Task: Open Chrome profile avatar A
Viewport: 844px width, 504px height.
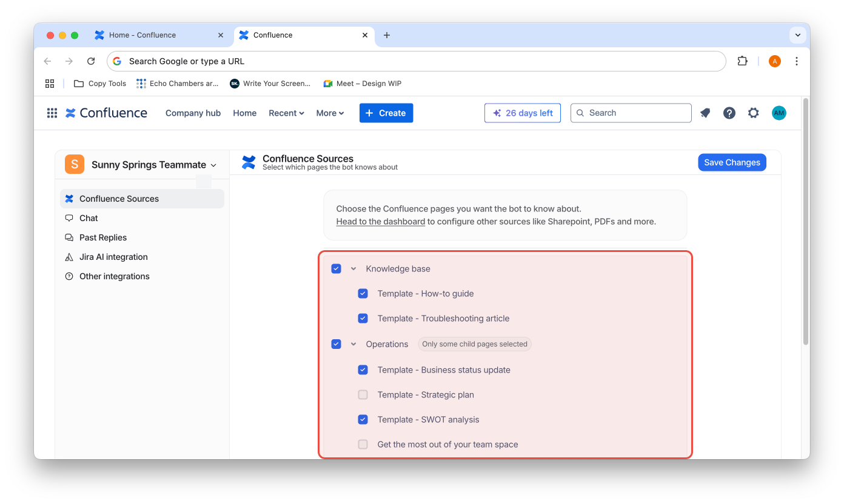Action: pyautogui.click(x=774, y=61)
